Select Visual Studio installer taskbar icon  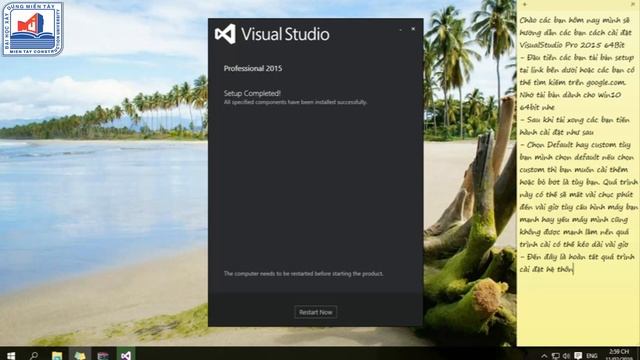126,355
